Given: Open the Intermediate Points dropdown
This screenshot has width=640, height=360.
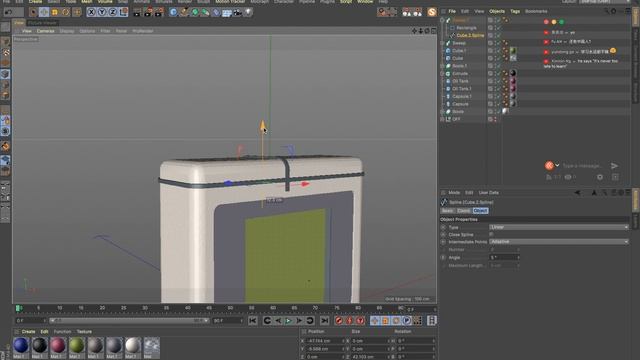Looking at the screenshot, I should tap(559, 242).
